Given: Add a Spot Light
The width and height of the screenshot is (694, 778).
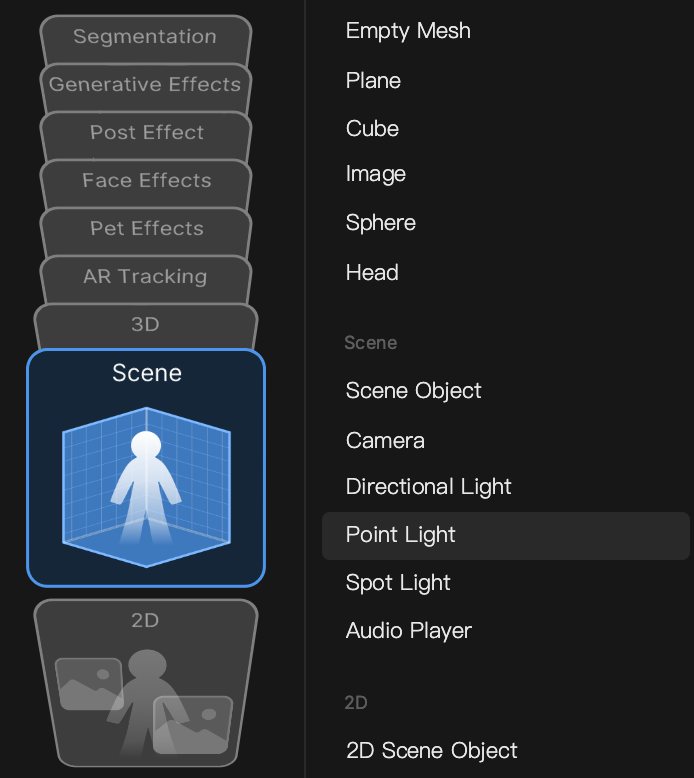Looking at the screenshot, I should (x=398, y=583).
